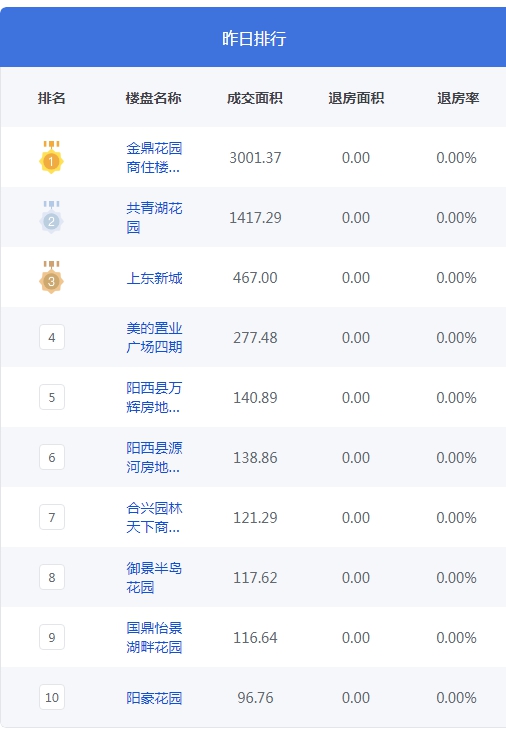Image resolution: width=506 pixels, height=730 pixels.
Task: Open the 御景半岛花园 property link
Action: pos(154,578)
